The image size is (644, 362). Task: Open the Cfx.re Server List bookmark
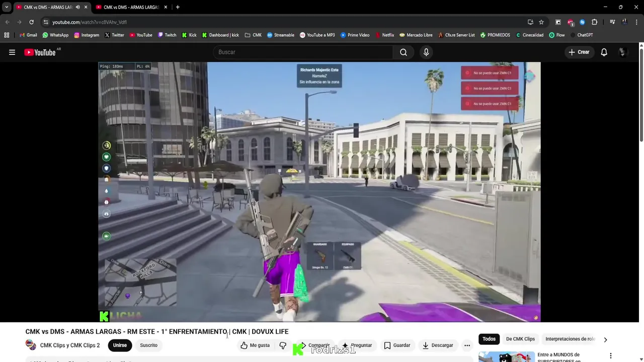tap(456, 35)
